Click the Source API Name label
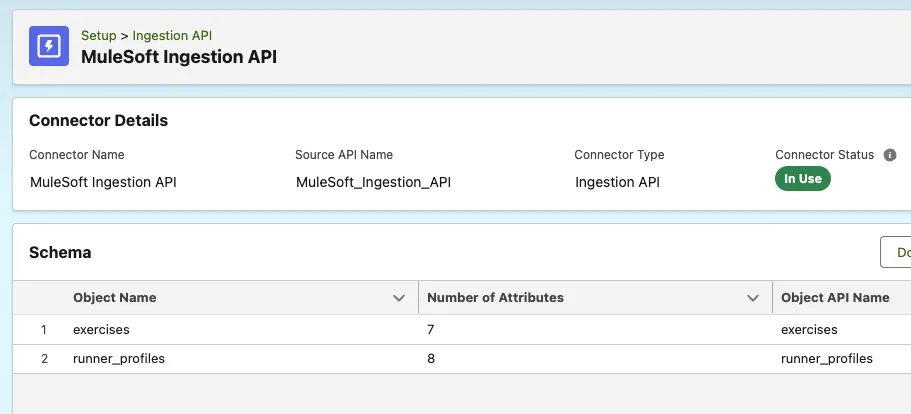The image size is (911, 414). pyautogui.click(x=344, y=155)
